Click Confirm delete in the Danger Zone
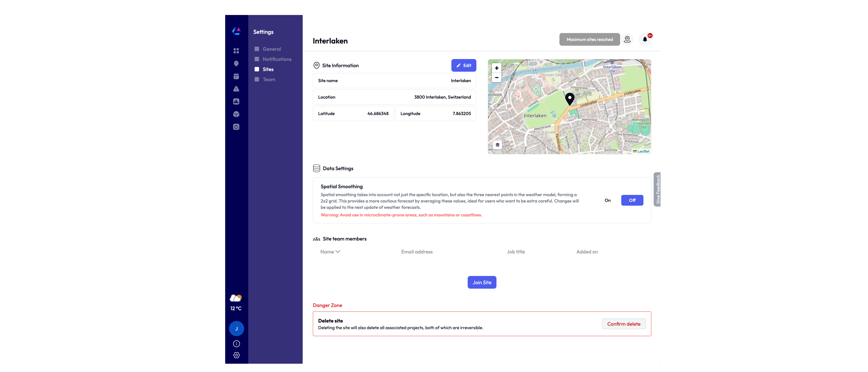This screenshot has height=372, width=868. [x=624, y=324]
